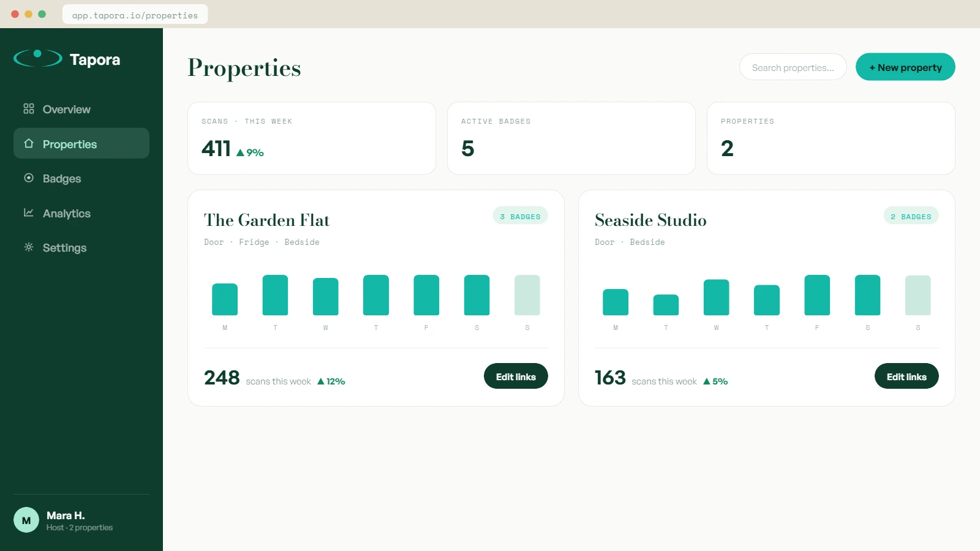The height and width of the screenshot is (551, 980).
Task: Click the Active Badges '5' value
Action: click(468, 148)
